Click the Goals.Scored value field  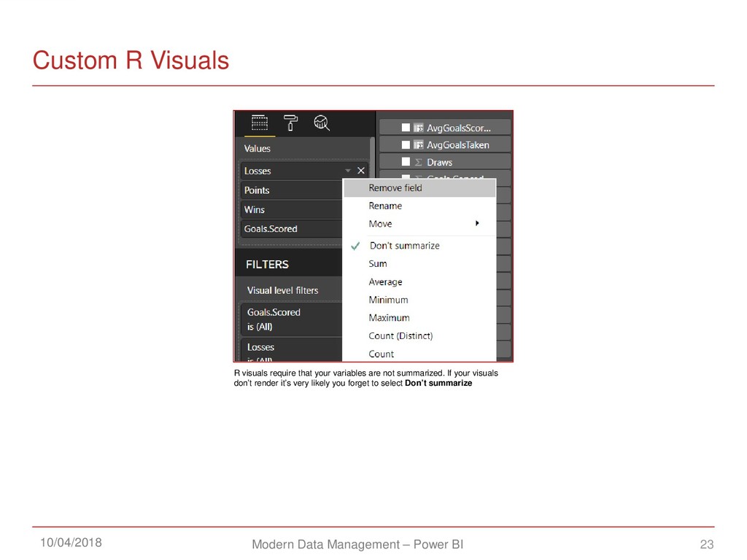pos(292,228)
